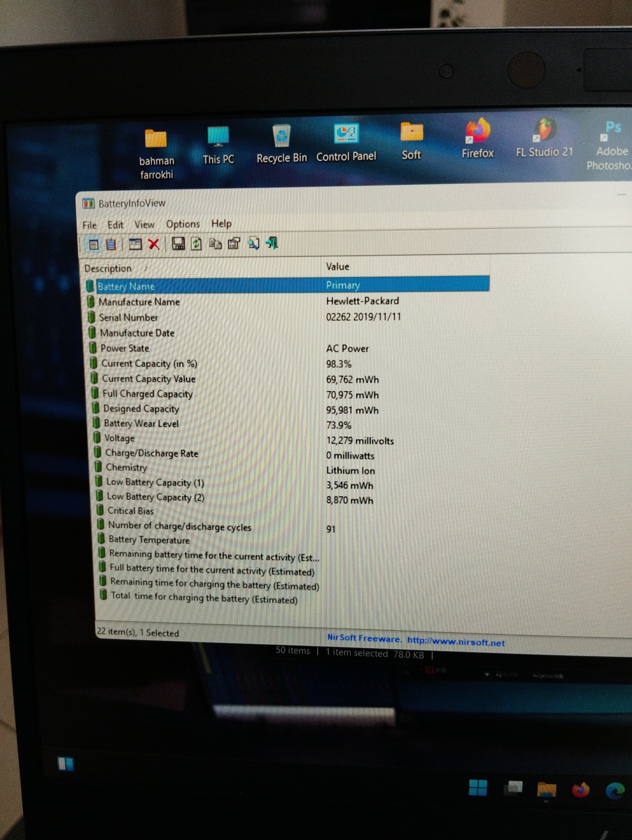This screenshot has width=632, height=840.
Task: Click the 69,762 mWh value
Action: click(x=352, y=379)
